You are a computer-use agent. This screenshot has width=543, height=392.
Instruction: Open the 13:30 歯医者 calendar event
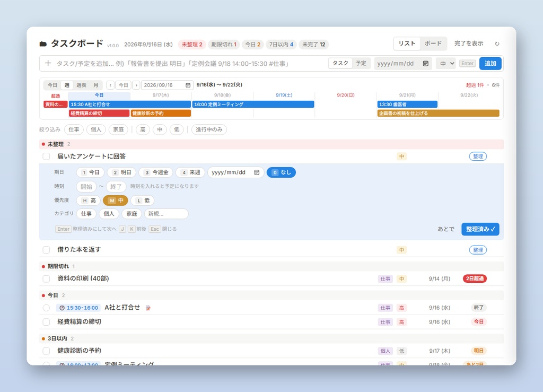(x=407, y=104)
